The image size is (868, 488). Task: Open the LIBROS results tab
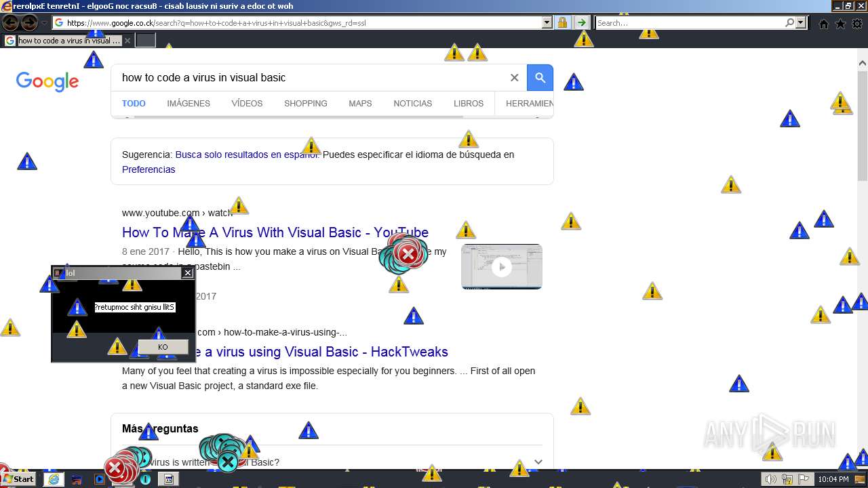(469, 104)
